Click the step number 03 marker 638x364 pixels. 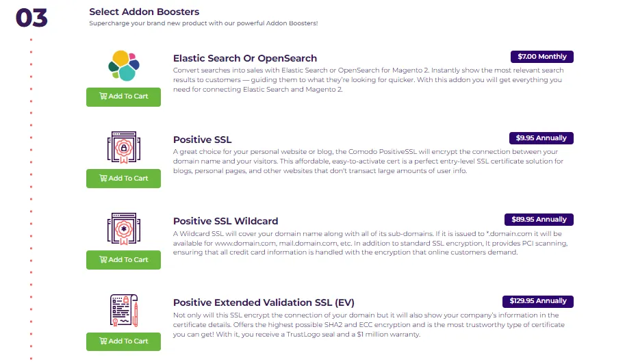pyautogui.click(x=31, y=18)
